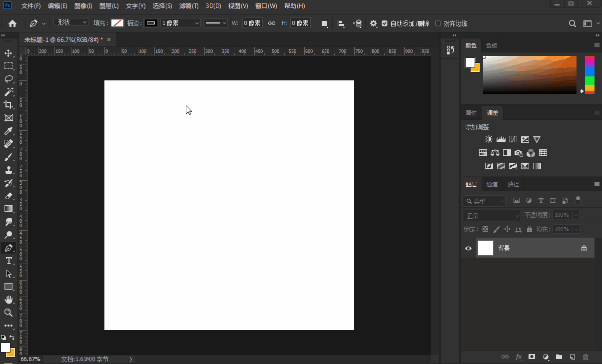Open the stroke width 1 像素 dropdown
The height and width of the screenshot is (364, 602).
[196, 23]
